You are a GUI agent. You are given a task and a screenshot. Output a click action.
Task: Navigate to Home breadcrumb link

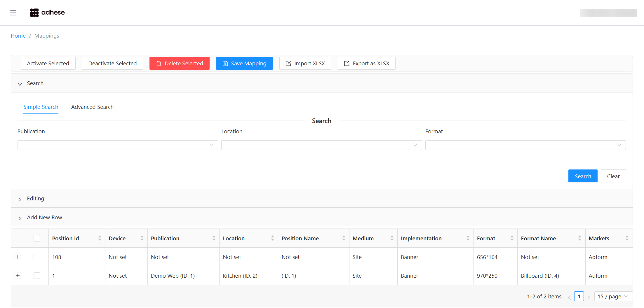click(x=18, y=36)
